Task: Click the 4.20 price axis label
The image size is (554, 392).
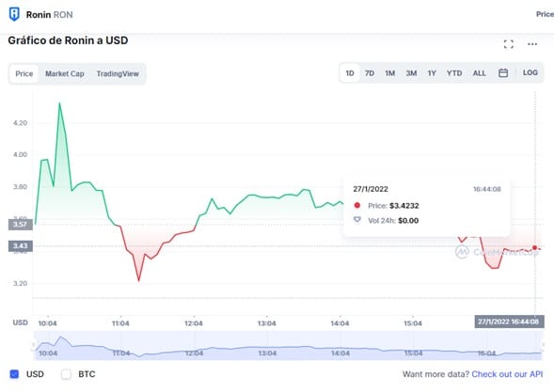Action: tap(20, 123)
